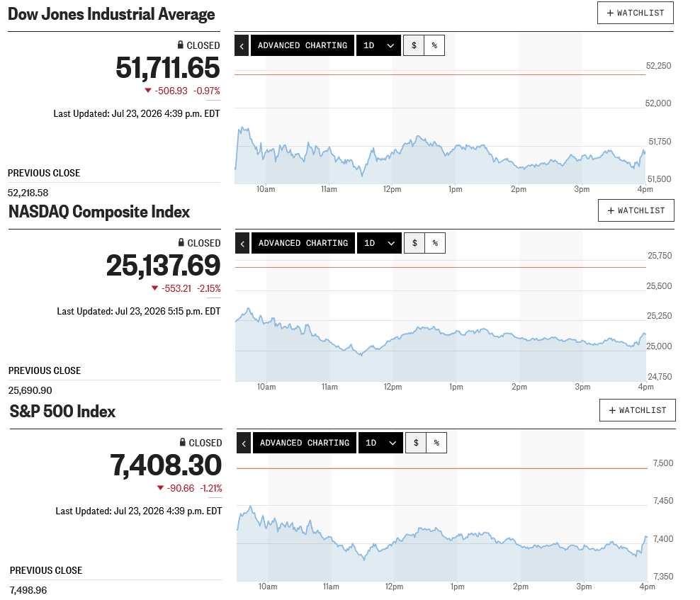
Task: Switch S&P 500 chart to dollar view
Action: click(x=416, y=443)
